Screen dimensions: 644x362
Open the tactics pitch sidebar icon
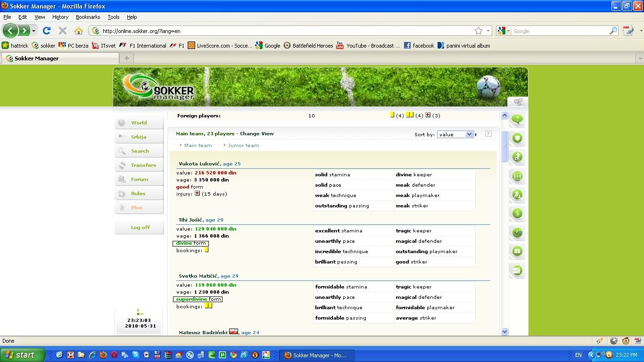click(518, 176)
